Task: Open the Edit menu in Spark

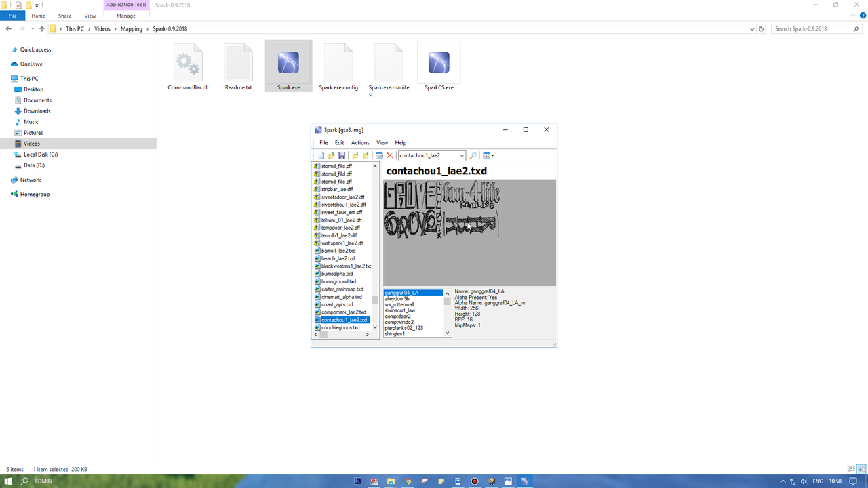Action: pos(339,143)
